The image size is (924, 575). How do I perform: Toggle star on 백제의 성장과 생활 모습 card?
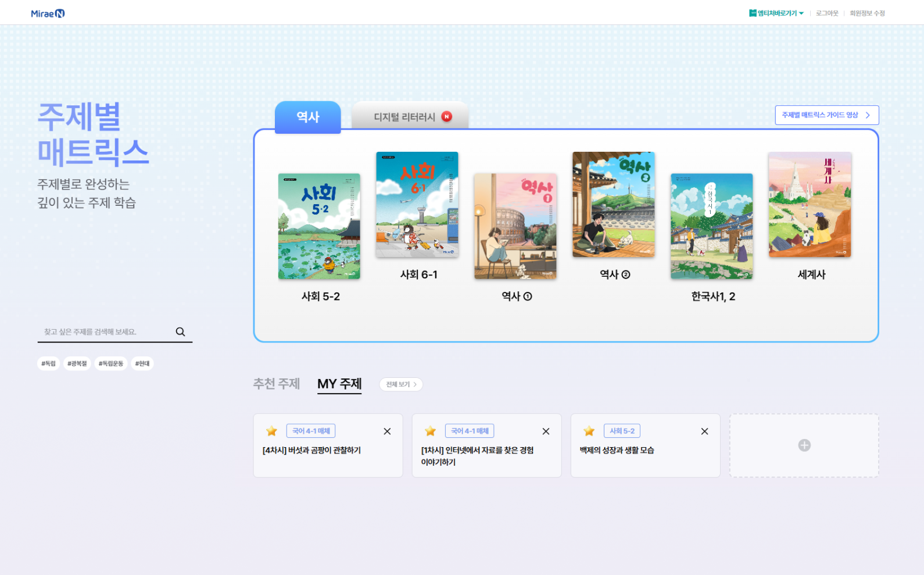[x=589, y=431]
